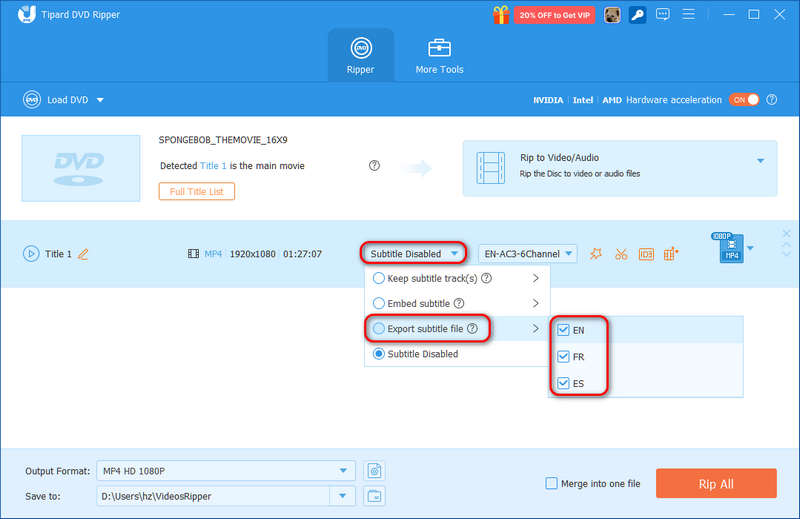Open output format custom profile settings
Viewport: 800px width, 519px height.
tap(374, 471)
